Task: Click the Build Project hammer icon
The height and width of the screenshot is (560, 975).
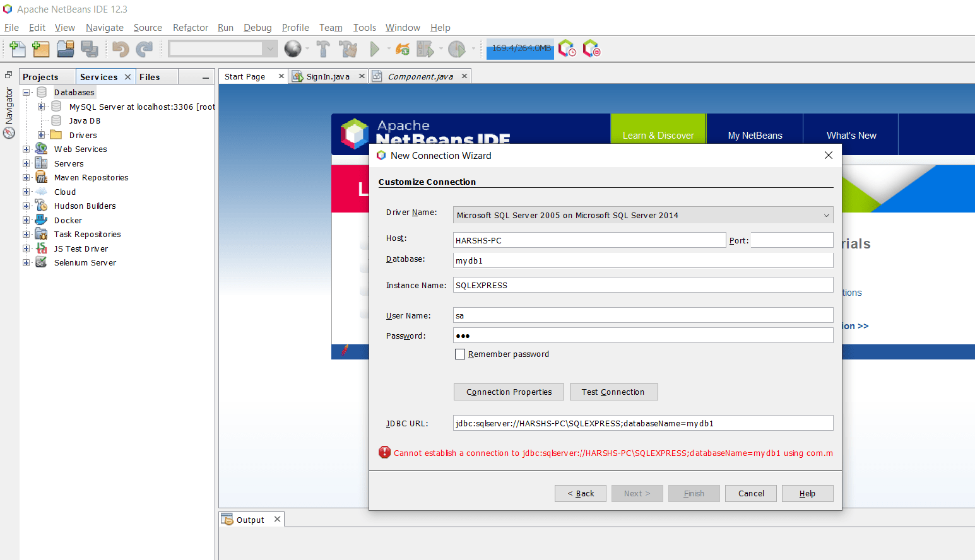Action: [x=323, y=49]
